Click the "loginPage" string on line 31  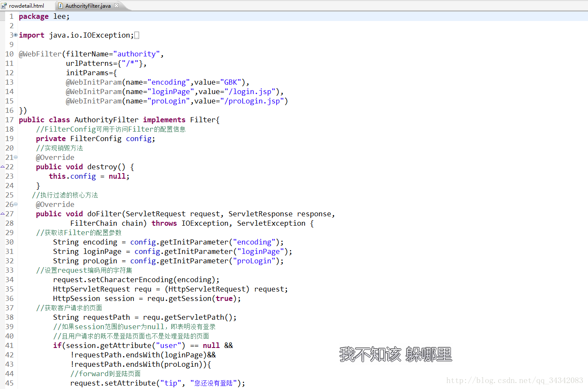click(261, 251)
